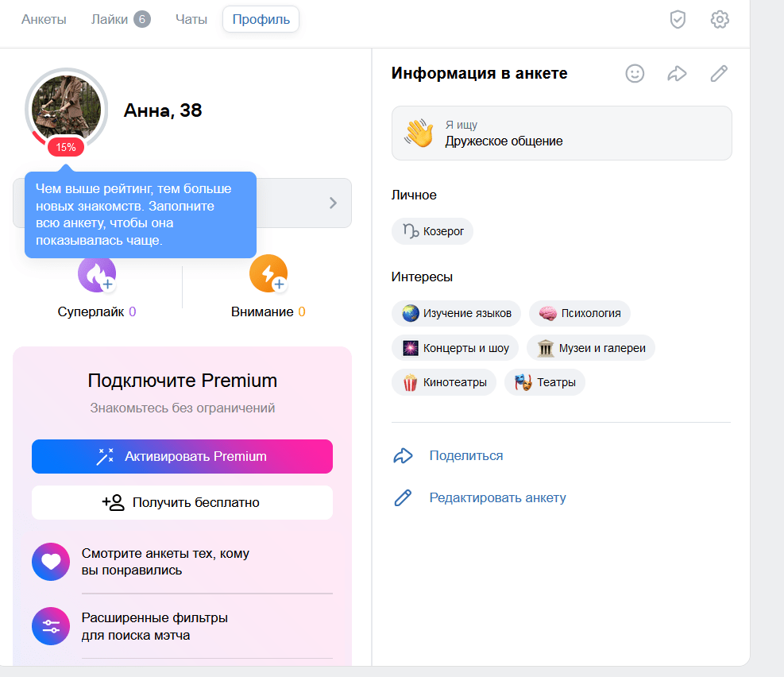Viewport: 784px width, 677px height.
Task: Click Anna's profile photo thumbnail
Action: 66,107
